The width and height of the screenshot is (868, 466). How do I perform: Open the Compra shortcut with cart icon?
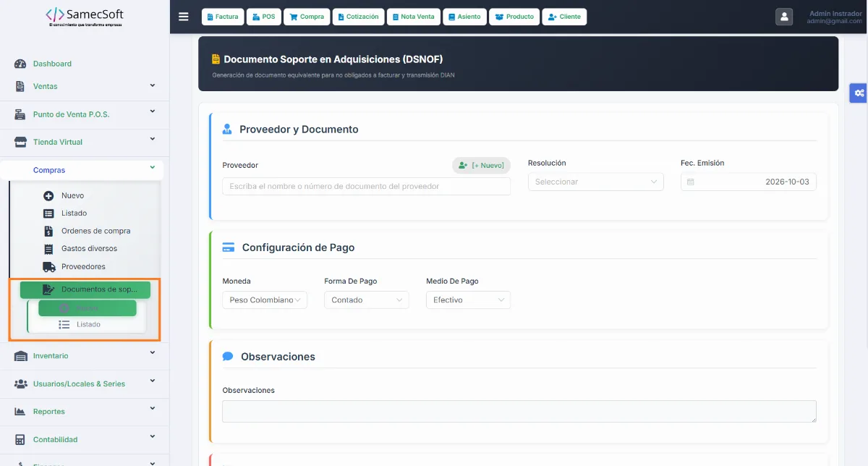click(307, 17)
